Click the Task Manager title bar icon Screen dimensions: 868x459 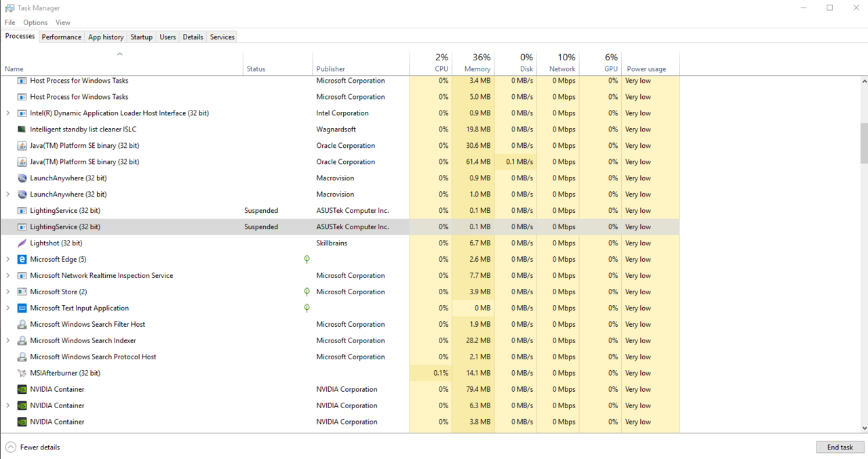[x=9, y=8]
